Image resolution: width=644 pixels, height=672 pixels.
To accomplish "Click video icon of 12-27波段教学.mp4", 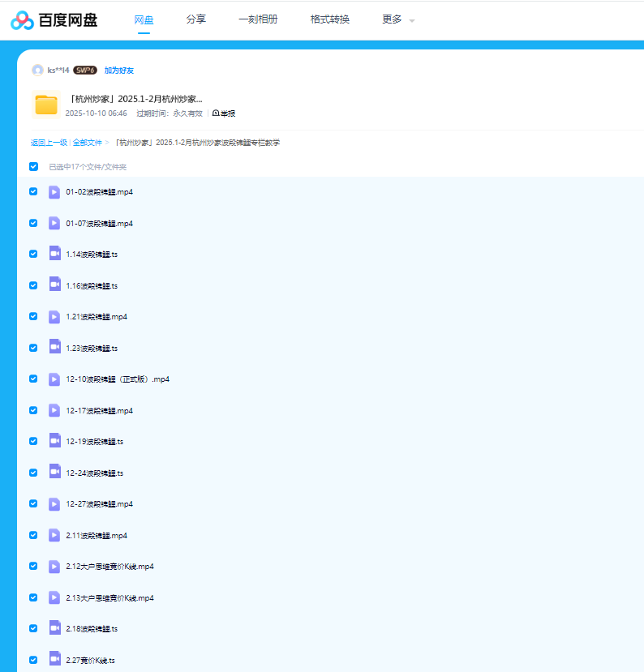I will pyautogui.click(x=54, y=504).
